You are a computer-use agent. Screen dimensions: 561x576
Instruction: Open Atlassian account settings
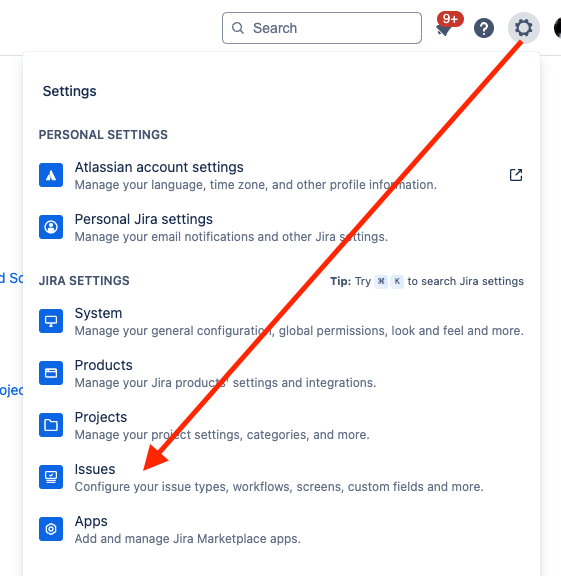pyautogui.click(x=281, y=176)
